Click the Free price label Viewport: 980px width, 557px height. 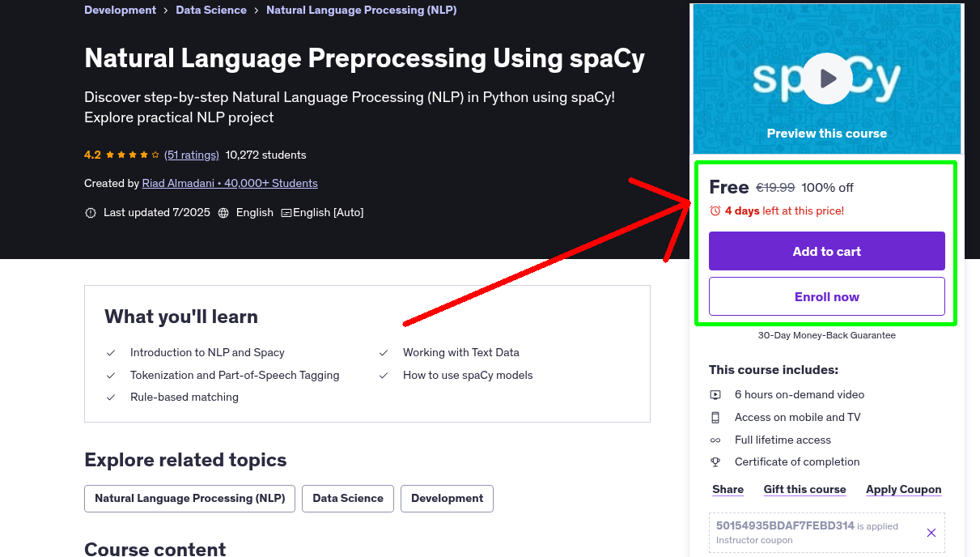[729, 187]
